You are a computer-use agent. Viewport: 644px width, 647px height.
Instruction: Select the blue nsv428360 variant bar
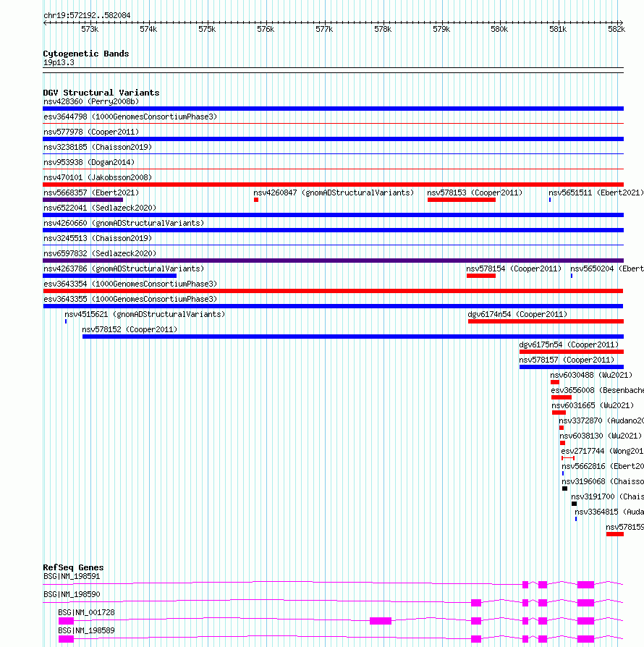pyautogui.click(x=333, y=109)
